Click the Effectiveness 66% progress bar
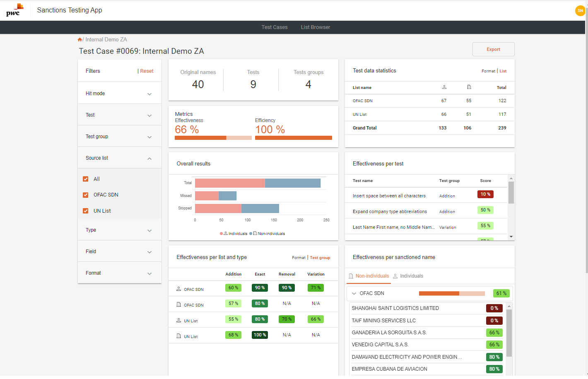The image size is (588, 379). 213,138
